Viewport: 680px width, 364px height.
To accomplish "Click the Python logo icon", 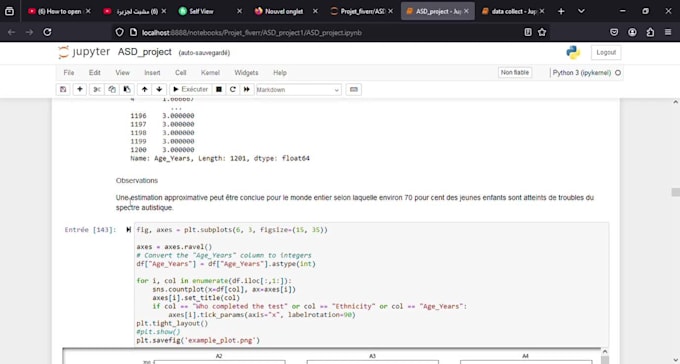I will tap(573, 52).
